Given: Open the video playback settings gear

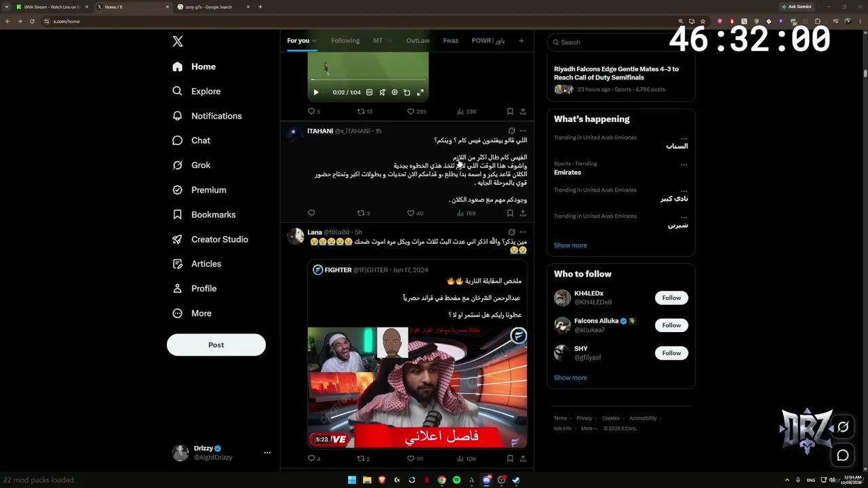Looking at the screenshot, I should pos(395,92).
